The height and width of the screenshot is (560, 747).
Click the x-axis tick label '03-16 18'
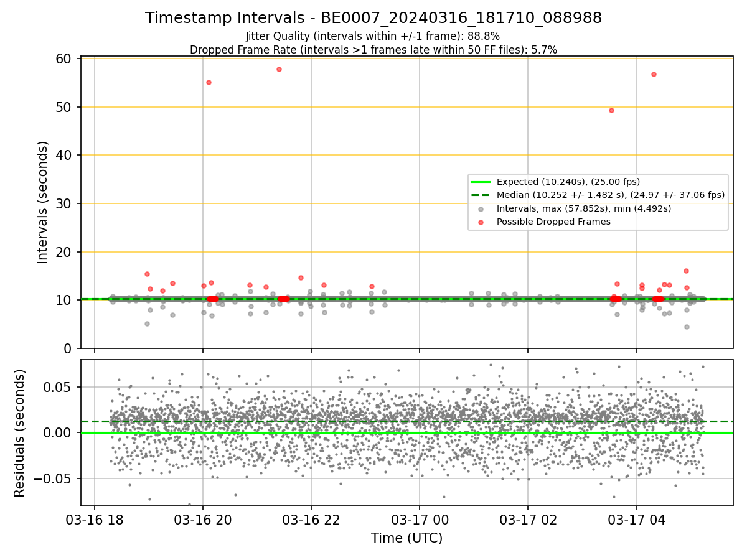tap(95, 520)
